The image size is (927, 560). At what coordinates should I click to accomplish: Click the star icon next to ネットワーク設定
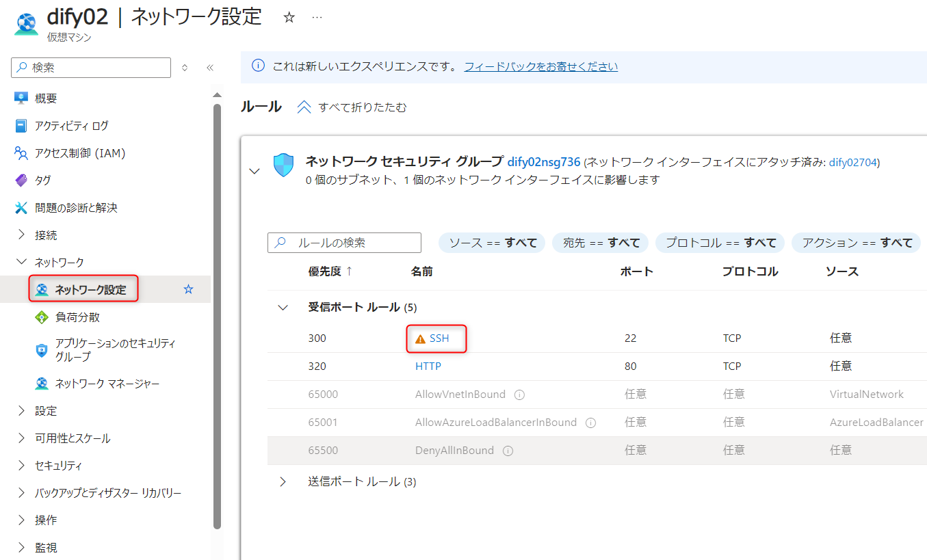188,289
